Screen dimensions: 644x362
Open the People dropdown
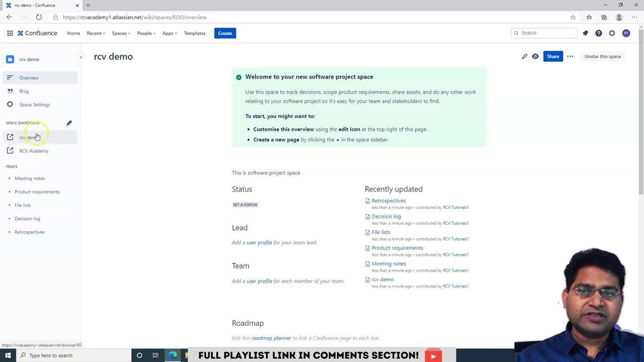click(x=146, y=33)
